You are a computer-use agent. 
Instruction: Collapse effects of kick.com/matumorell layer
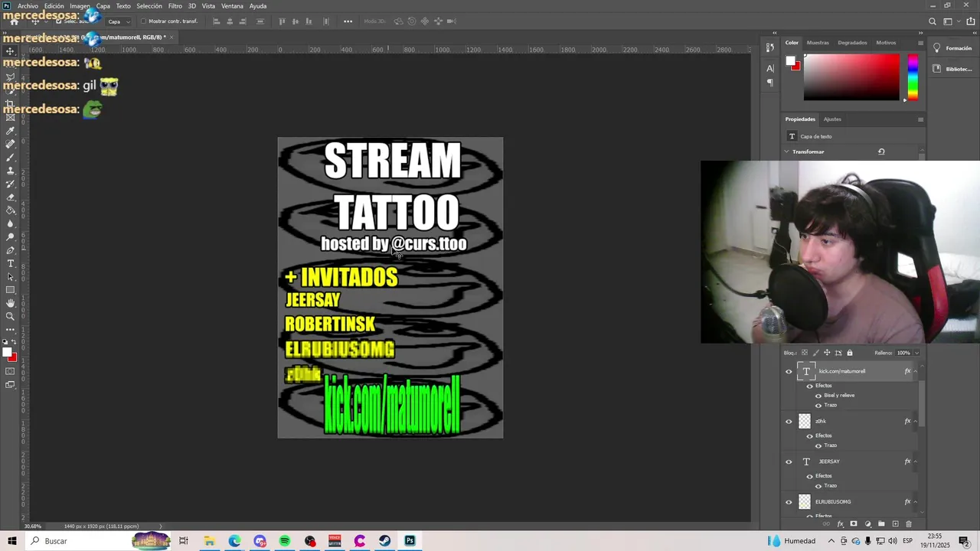click(916, 371)
